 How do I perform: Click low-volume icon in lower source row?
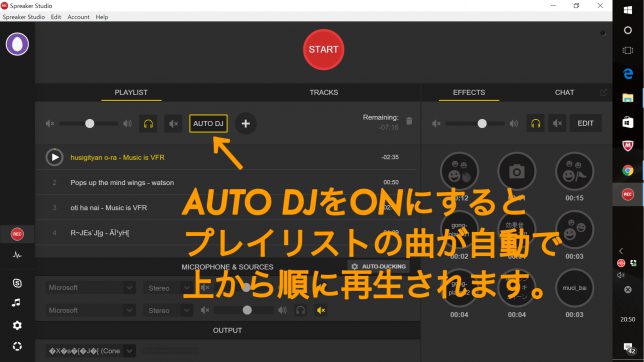click(x=205, y=310)
